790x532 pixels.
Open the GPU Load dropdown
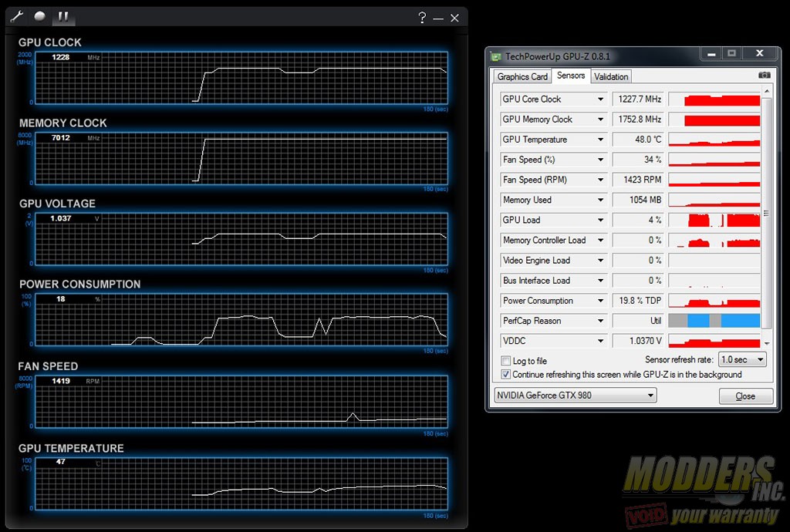[x=600, y=220]
